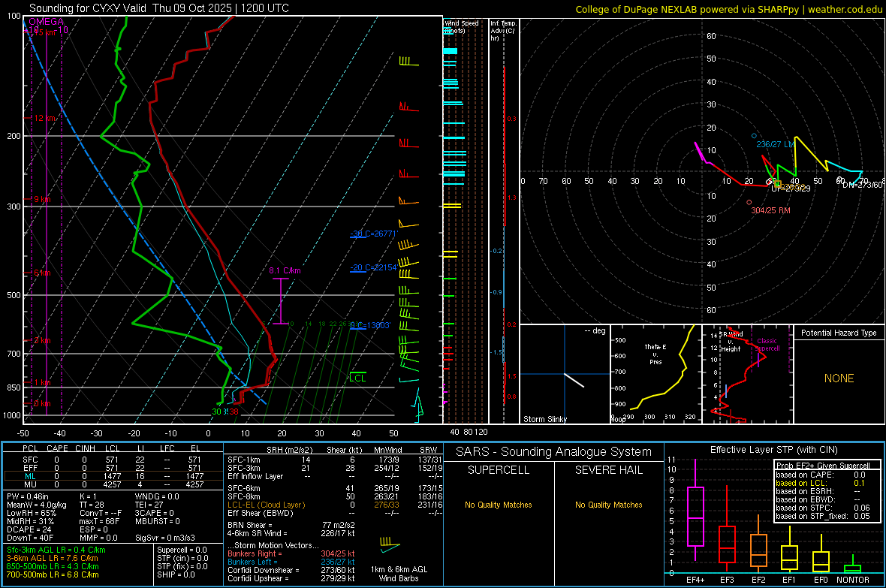Click the yellow based on LCL: line
886x588 pixels.
click(x=820, y=483)
